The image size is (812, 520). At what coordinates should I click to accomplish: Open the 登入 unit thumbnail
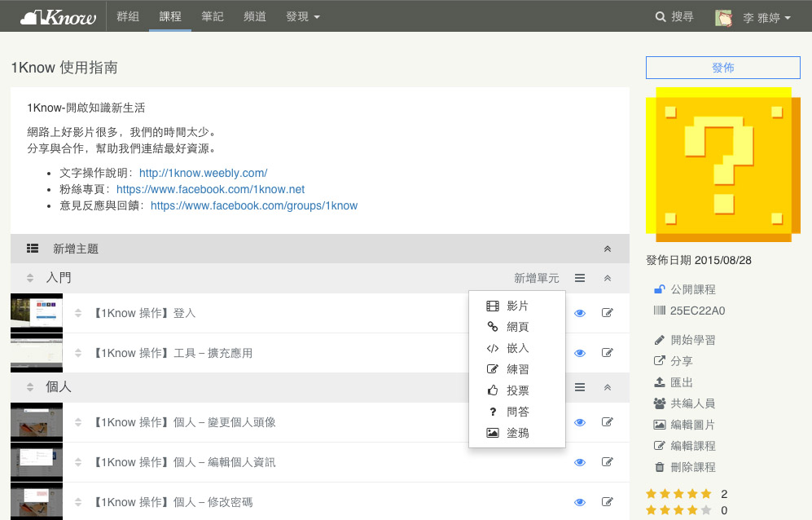tap(37, 313)
